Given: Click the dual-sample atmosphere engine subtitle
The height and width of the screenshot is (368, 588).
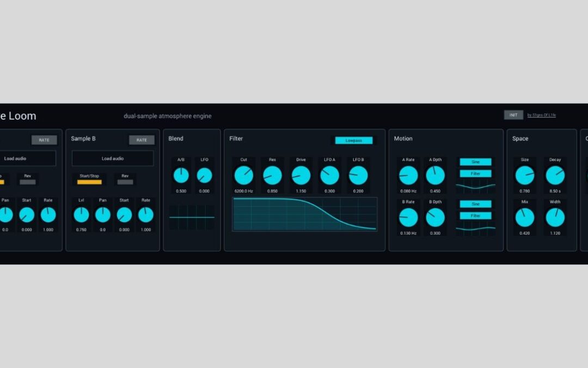Looking at the screenshot, I should (x=168, y=116).
